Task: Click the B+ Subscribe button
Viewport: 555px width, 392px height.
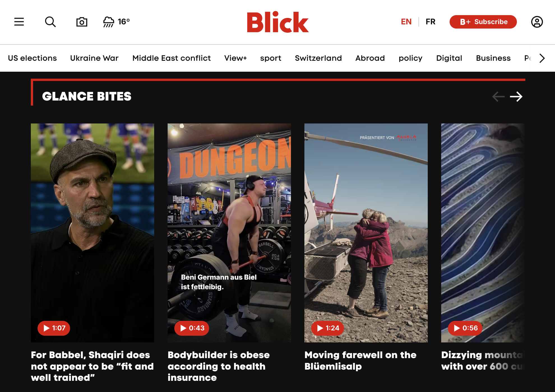Action: tap(483, 22)
